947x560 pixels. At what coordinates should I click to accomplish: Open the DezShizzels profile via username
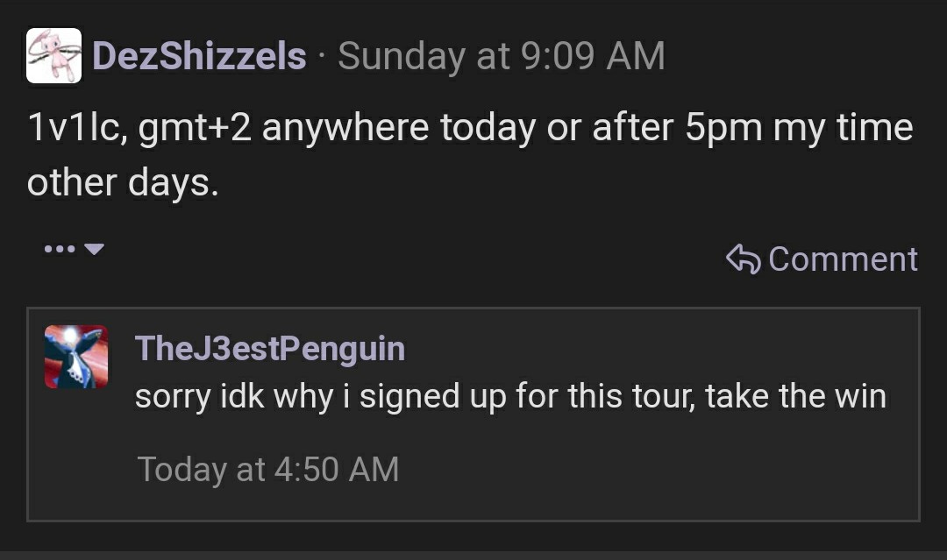pyautogui.click(x=199, y=56)
